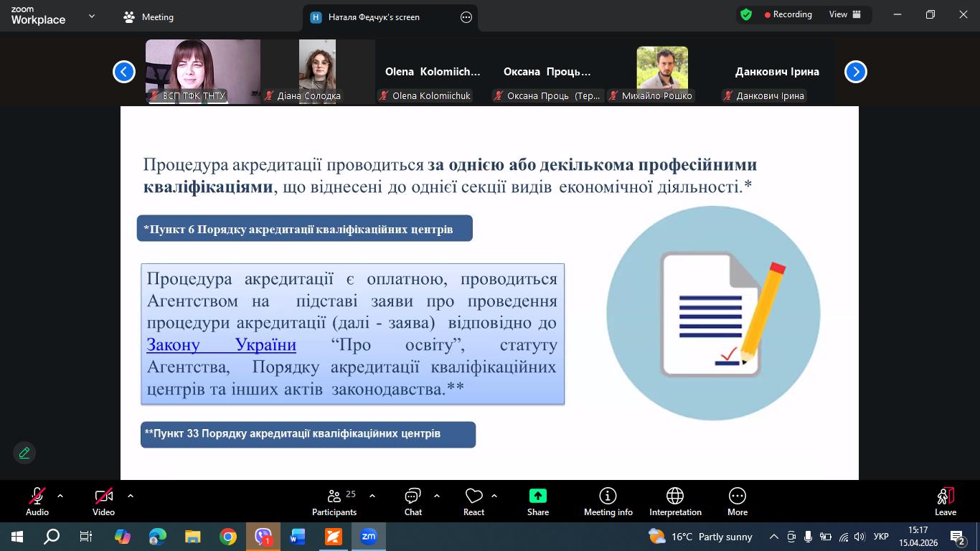Expand the Participants options chevron
This screenshot has height=551, width=980.
372,496
